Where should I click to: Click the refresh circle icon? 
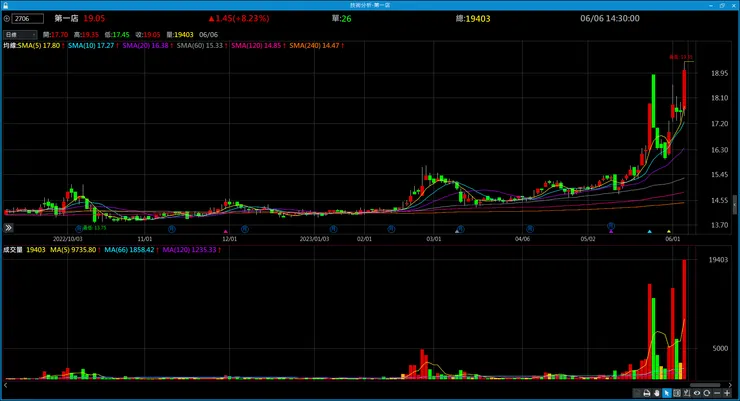point(706,393)
